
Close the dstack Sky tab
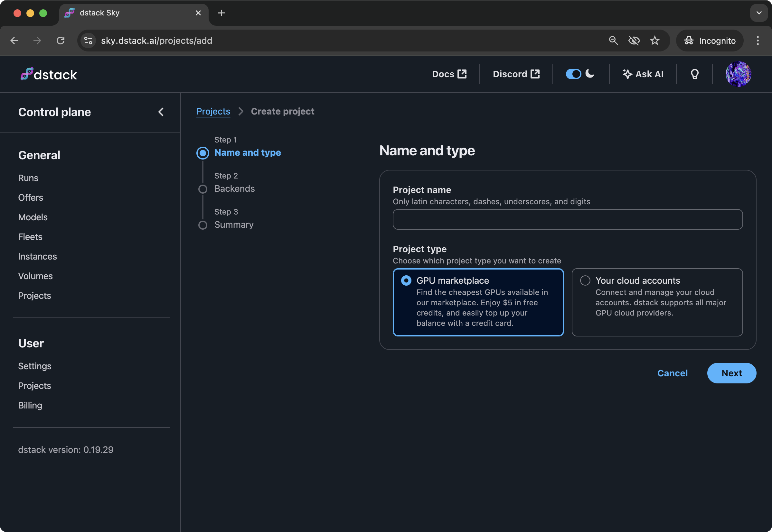tap(198, 13)
